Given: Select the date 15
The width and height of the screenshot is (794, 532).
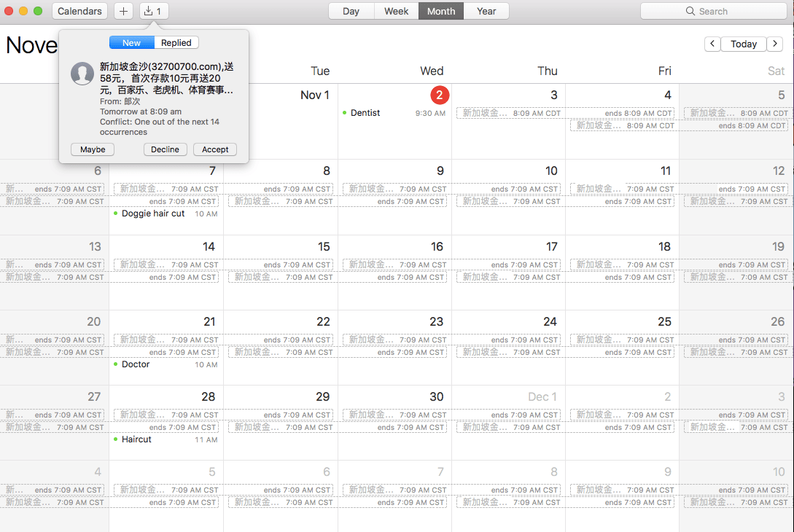Looking at the screenshot, I should (x=324, y=246).
